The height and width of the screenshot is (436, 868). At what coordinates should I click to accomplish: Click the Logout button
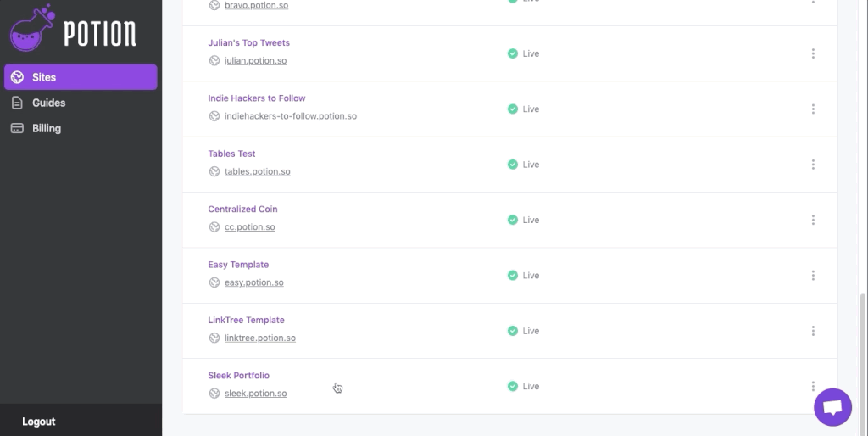point(39,422)
